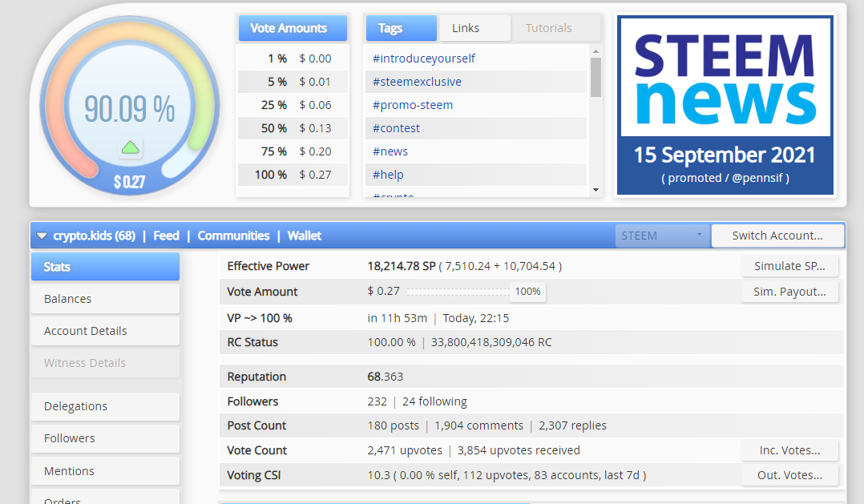Open the Followers sidebar section
This screenshot has height=504, width=864.
105,438
